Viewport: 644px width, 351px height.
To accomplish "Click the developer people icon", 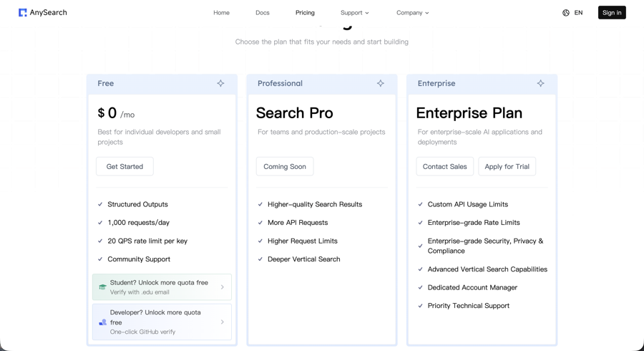I will coord(102,322).
